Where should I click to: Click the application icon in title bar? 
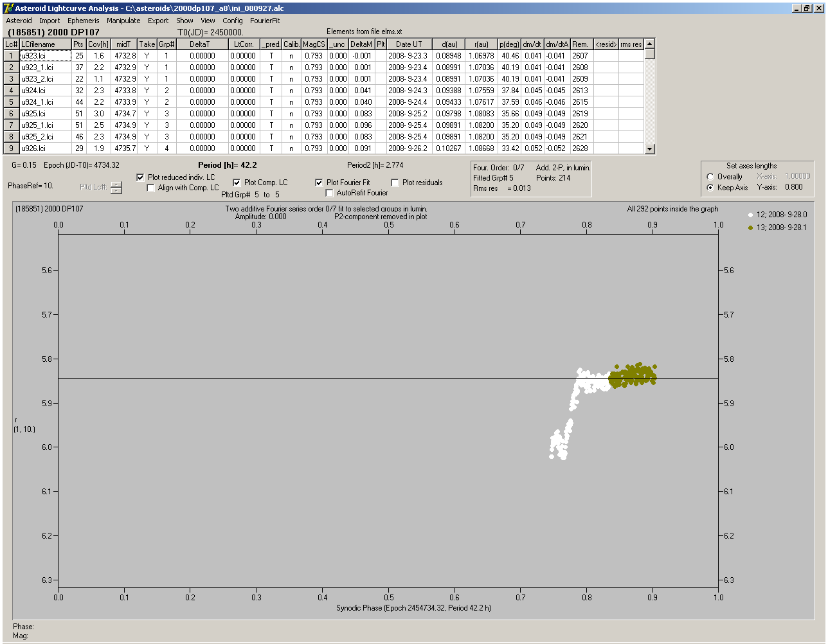click(x=8, y=8)
